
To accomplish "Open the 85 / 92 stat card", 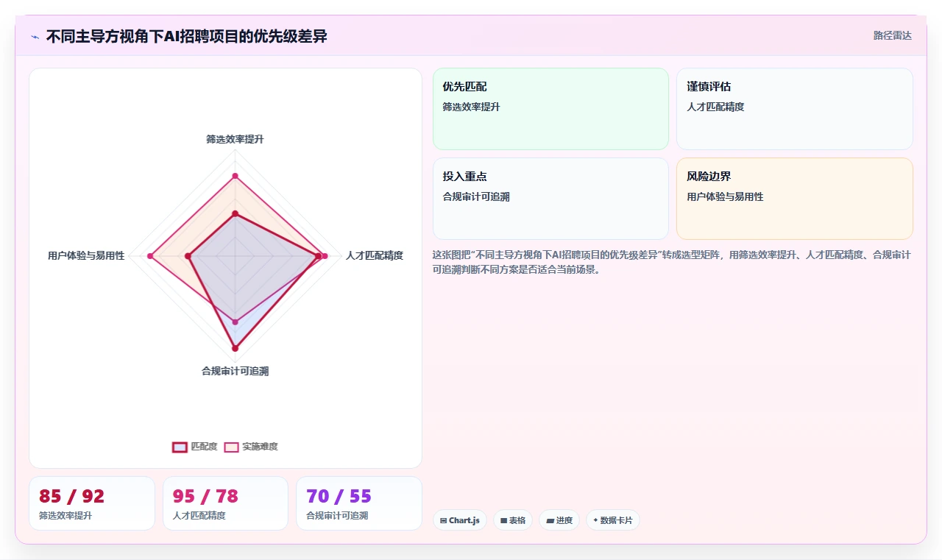I will 92,503.
